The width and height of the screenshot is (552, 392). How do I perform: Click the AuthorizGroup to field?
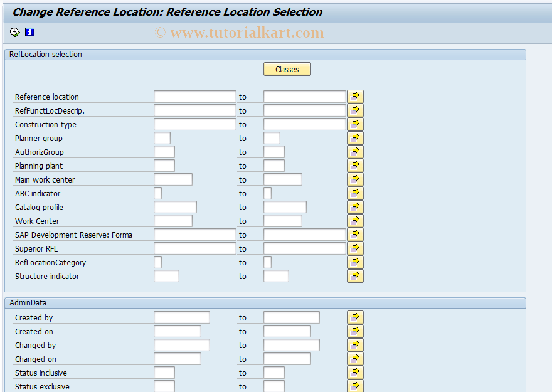pyautogui.click(x=273, y=151)
